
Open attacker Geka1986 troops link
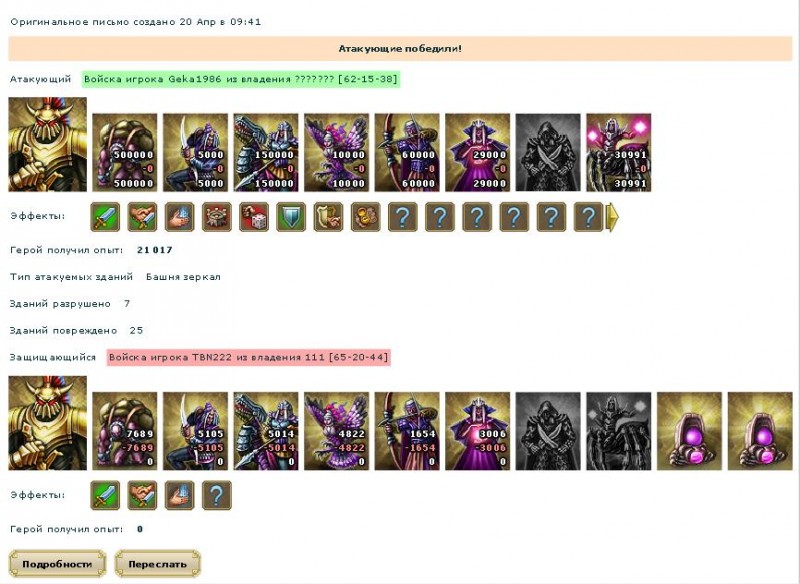[x=241, y=79]
